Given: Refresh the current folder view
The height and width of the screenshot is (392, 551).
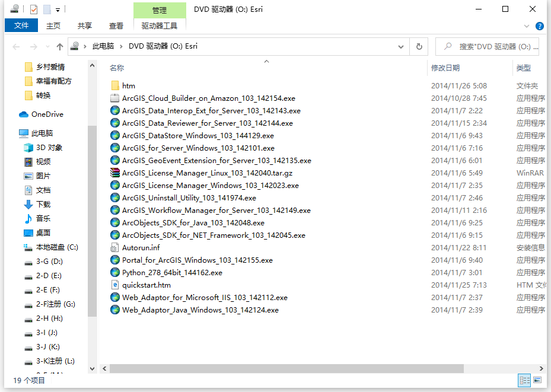Looking at the screenshot, I should click(419, 46).
